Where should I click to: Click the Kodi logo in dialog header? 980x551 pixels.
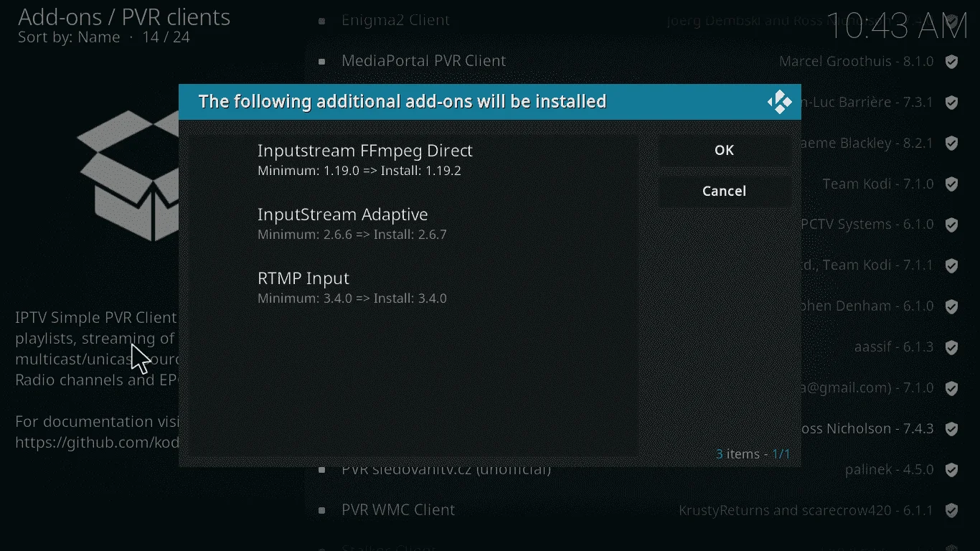pyautogui.click(x=779, y=102)
